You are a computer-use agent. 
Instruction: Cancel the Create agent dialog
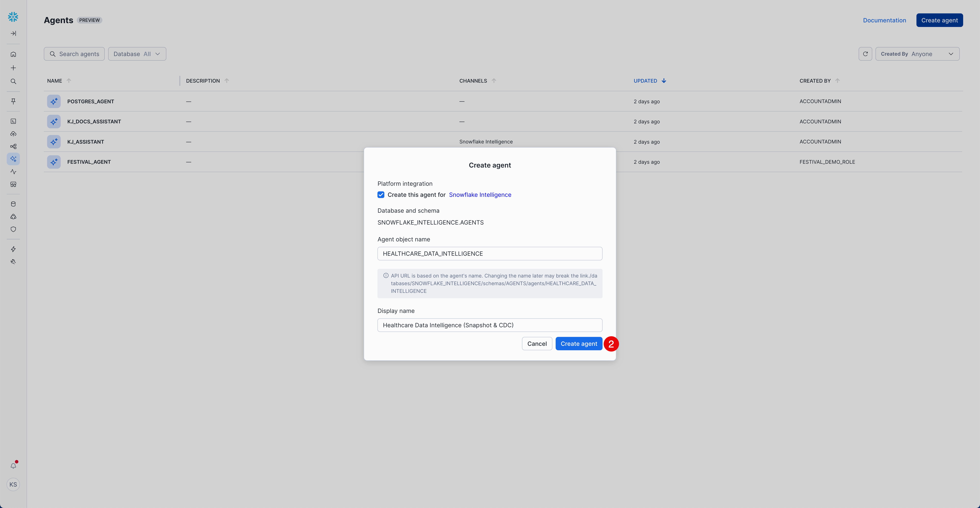[x=537, y=344]
